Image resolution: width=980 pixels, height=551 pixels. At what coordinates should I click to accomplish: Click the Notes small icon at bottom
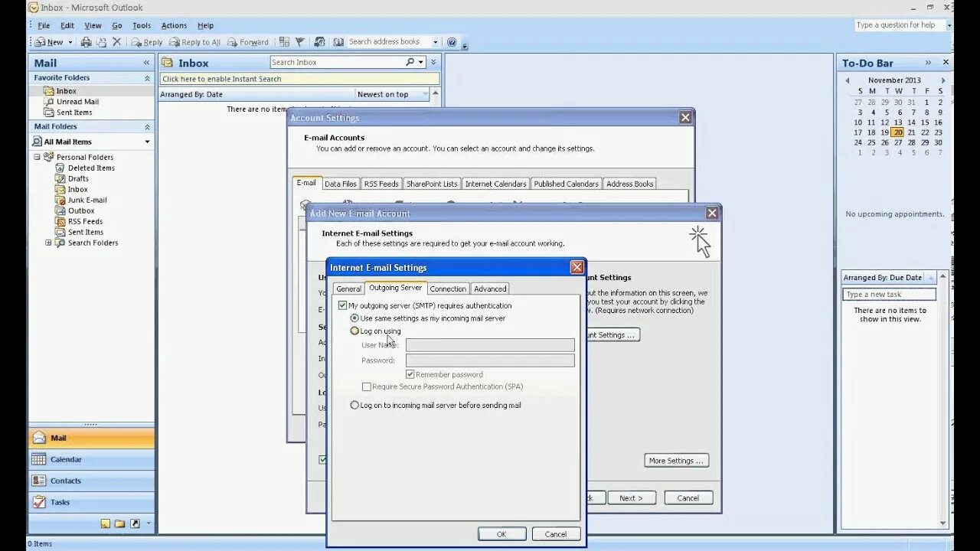106,524
